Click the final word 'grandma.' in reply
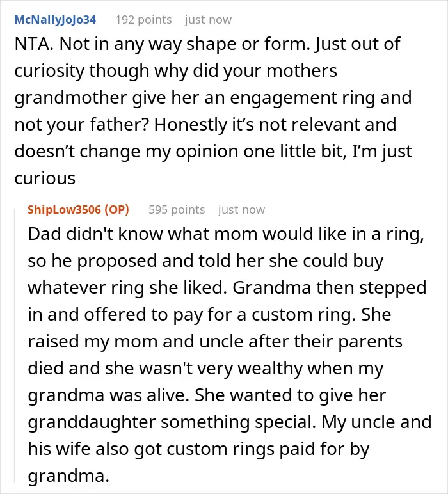The image size is (448, 494). point(68,475)
